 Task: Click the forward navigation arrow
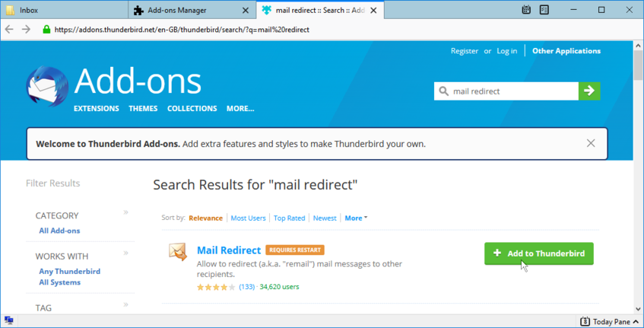26,29
